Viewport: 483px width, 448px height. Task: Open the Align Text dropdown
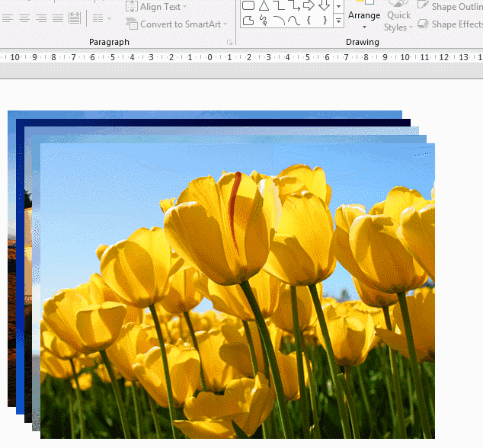156,6
